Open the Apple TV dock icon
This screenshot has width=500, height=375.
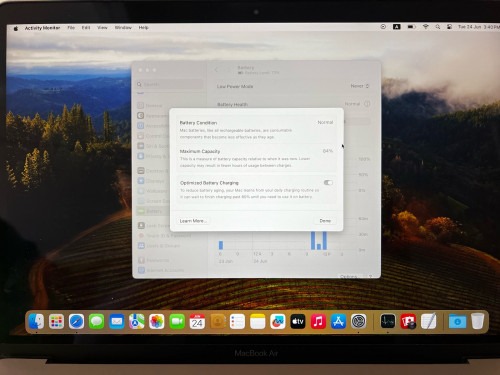pyautogui.click(x=298, y=321)
